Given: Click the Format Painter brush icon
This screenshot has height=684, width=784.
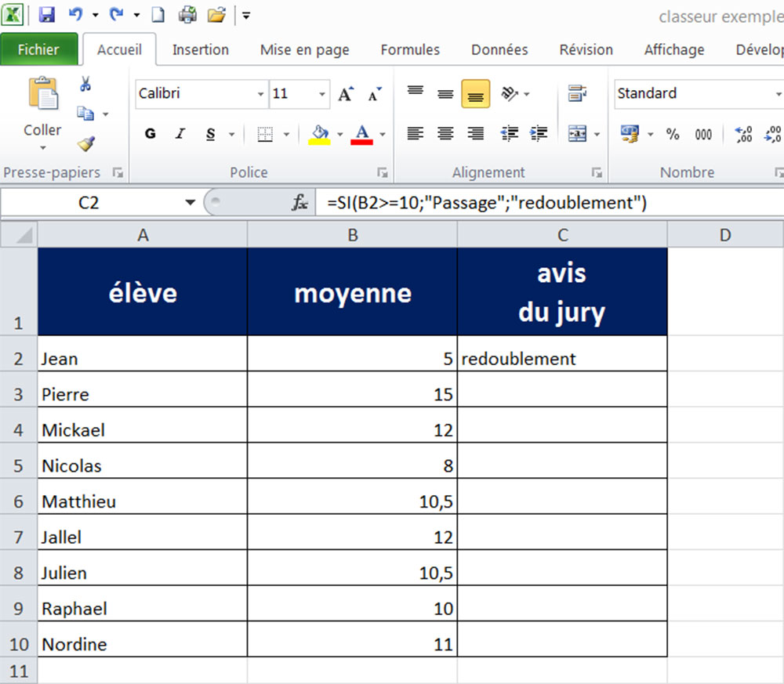Looking at the screenshot, I should pos(86,144).
